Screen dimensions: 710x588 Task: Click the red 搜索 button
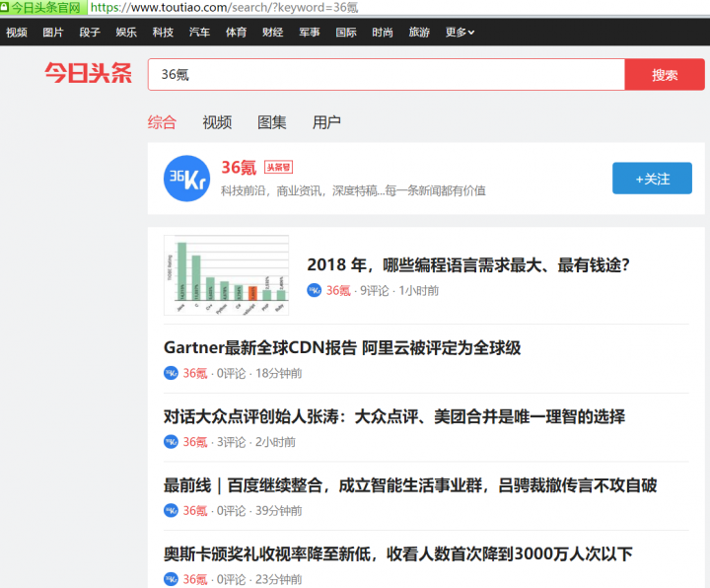coord(665,74)
